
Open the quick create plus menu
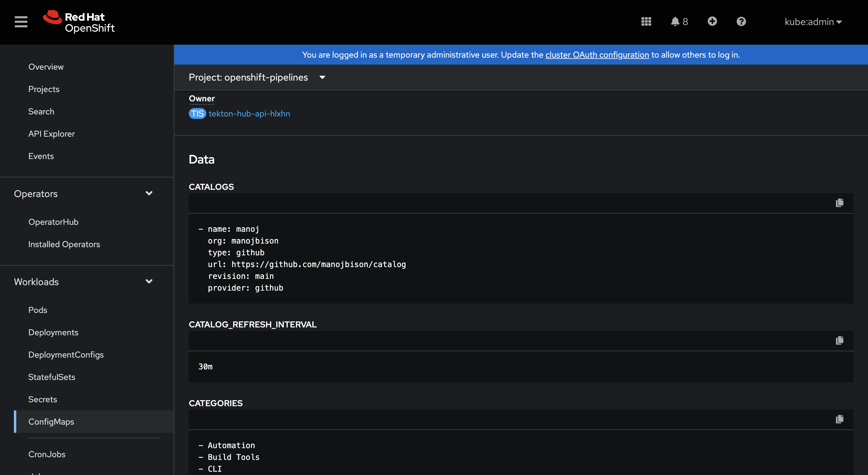click(x=712, y=21)
